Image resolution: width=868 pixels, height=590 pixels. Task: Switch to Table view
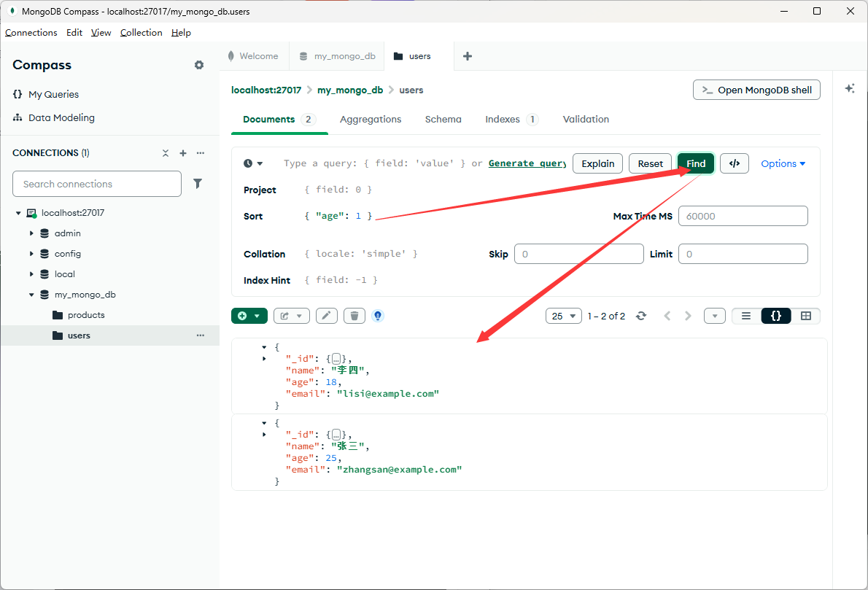(x=806, y=316)
